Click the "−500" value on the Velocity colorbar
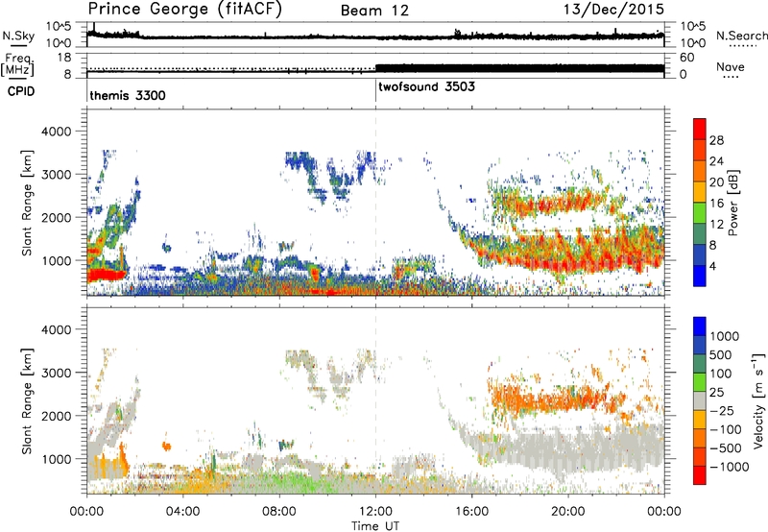This screenshot has width=768, height=532. 725,447
